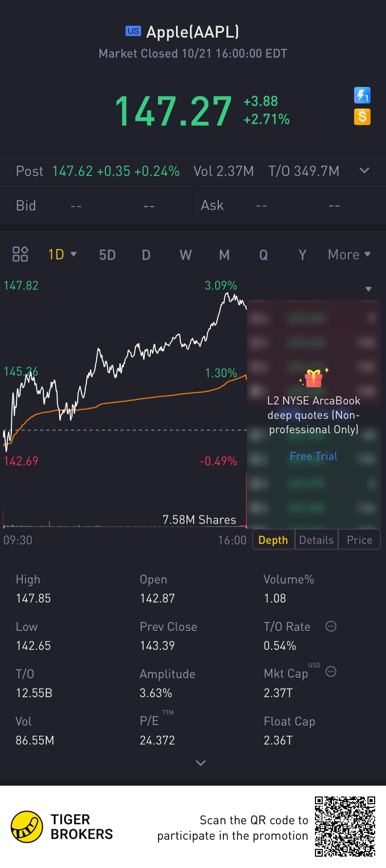Expand the post-market quote row chevron
Viewport: 386px width, 868px height.
click(x=364, y=170)
